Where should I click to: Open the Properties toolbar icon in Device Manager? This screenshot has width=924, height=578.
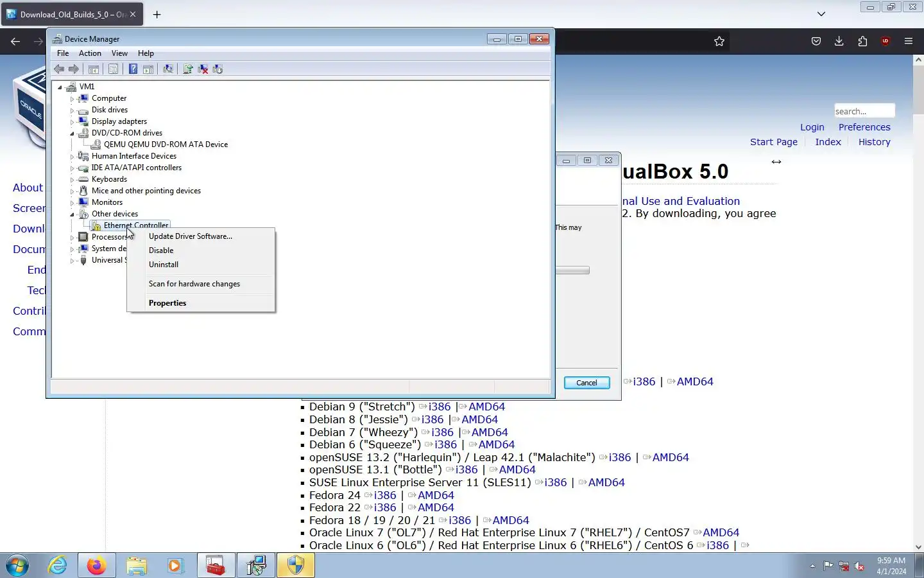114,69
